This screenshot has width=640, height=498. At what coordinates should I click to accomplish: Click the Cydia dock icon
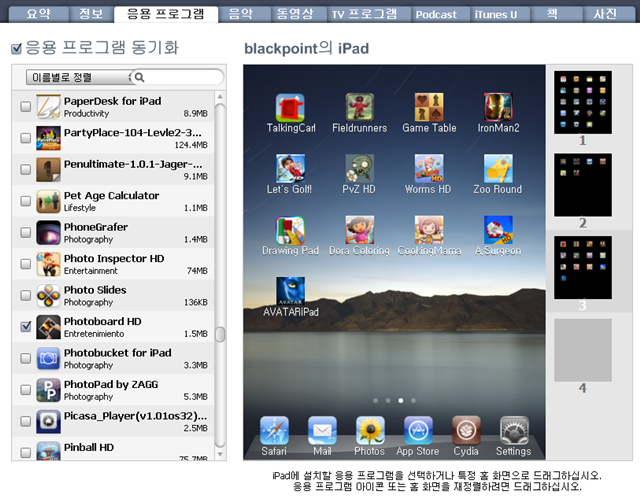click(x=466, y=430)
